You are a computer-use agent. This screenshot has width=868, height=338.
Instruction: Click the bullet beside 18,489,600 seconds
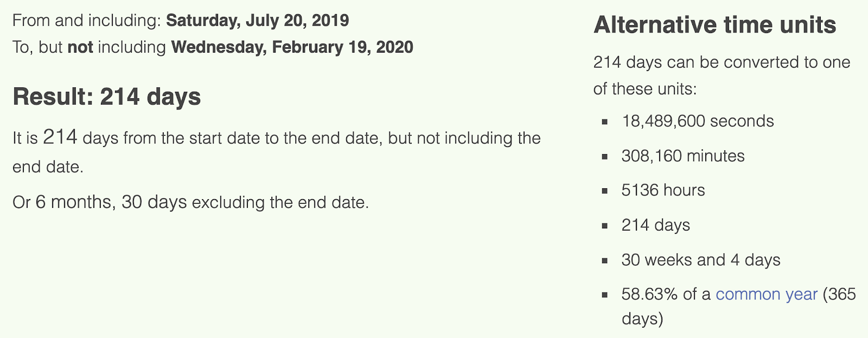(x=604, y=122)
